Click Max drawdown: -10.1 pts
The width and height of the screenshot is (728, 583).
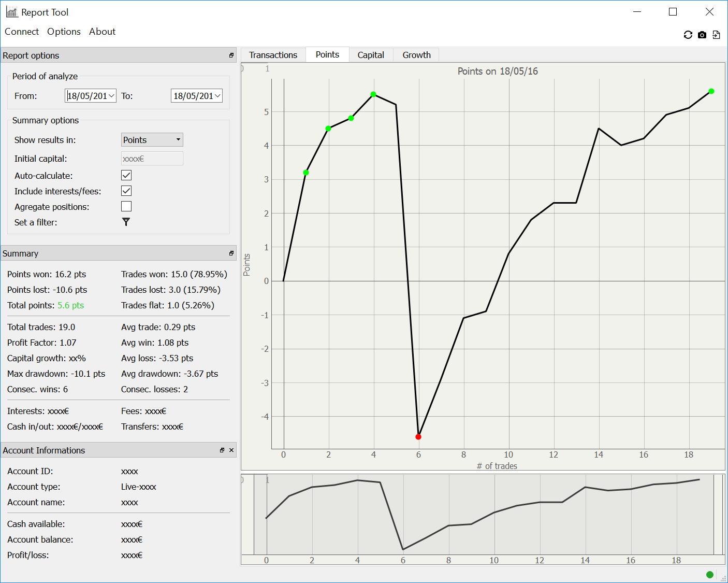tap(56, 374)
